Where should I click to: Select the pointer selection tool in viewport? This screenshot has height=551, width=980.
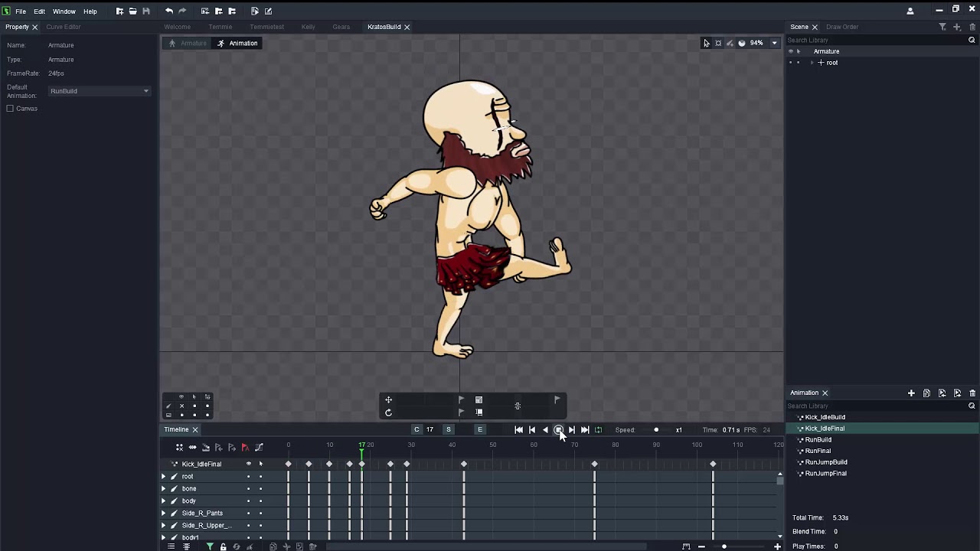click(707, 43)
